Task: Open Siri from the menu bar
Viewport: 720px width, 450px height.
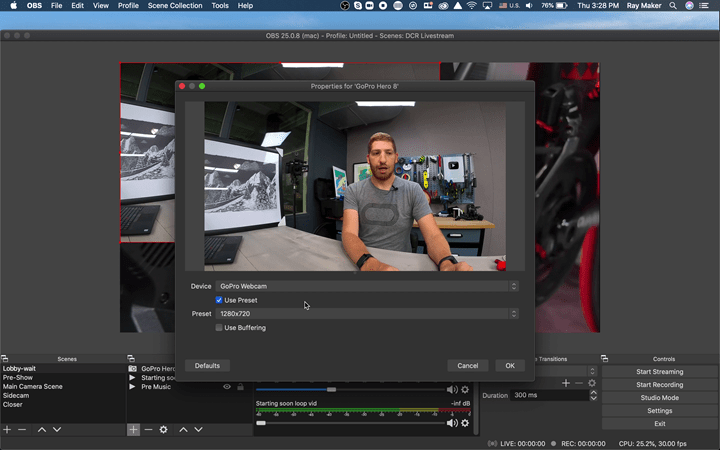Action: (x=689, y=6)
